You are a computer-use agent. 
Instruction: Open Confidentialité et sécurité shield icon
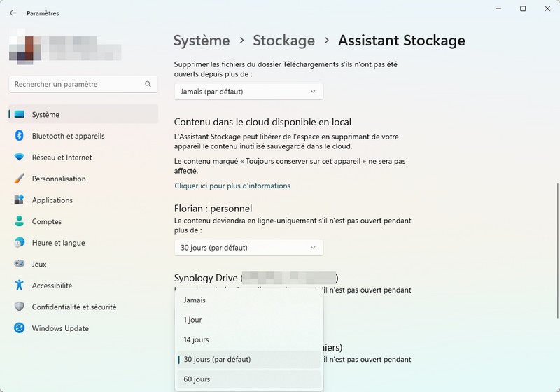coord(20,307)
